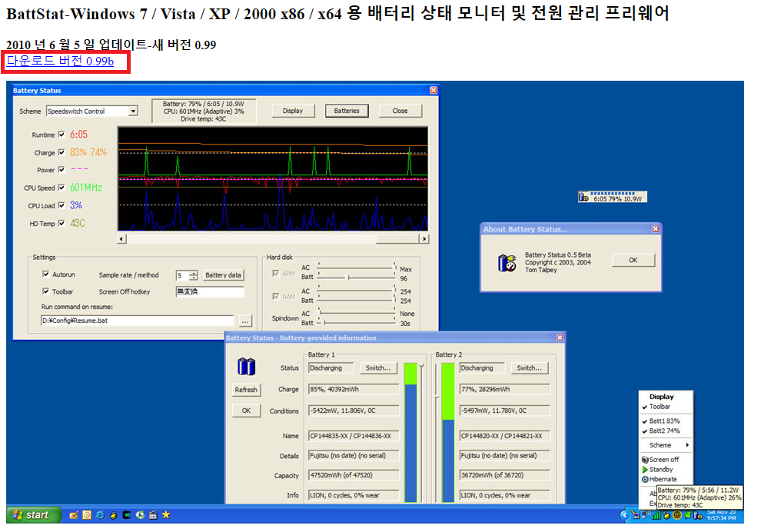Click the network signal bars icon in the tray
This screenshot has width=761, height=532.
tap(656, 516)
